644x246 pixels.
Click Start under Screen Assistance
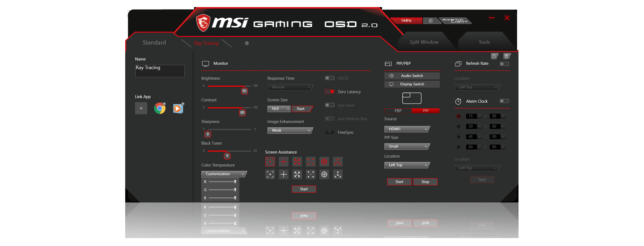pos(304,189)
